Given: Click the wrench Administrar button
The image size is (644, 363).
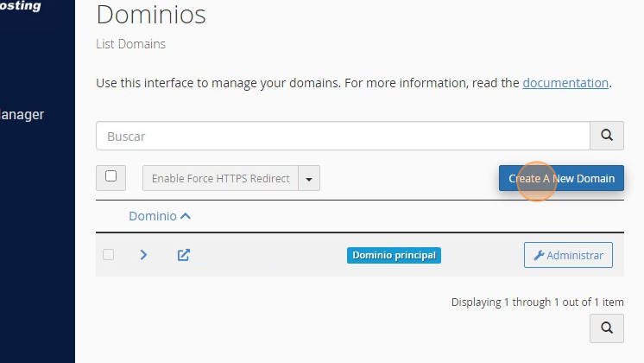Looking at the screenshot, I should tap(568, 255).
